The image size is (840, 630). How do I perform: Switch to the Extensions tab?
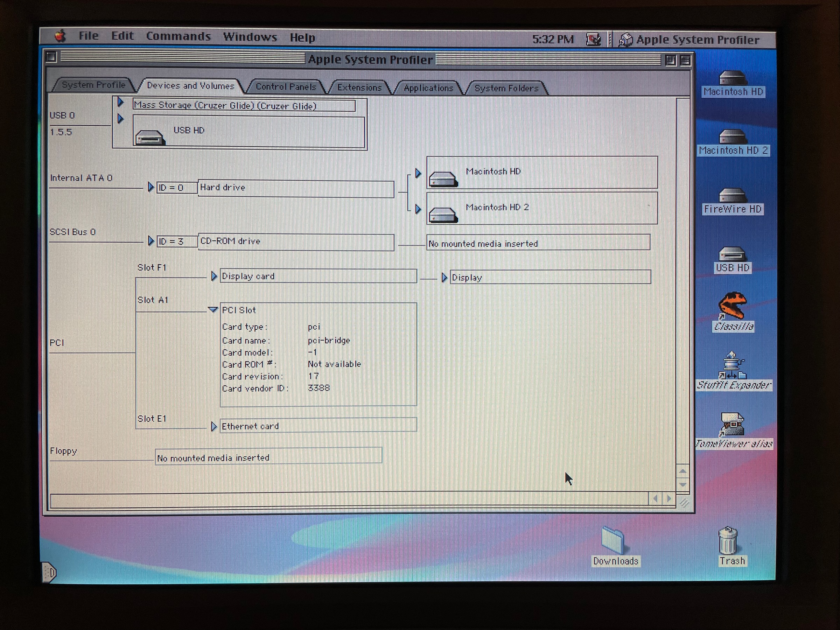pyautogui.click(x=359, y=88)
